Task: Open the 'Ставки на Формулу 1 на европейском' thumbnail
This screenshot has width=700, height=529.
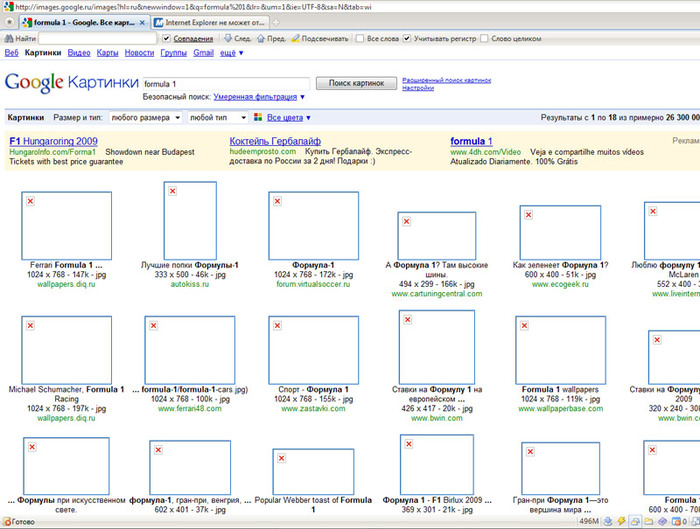Action: pos(437,347)
